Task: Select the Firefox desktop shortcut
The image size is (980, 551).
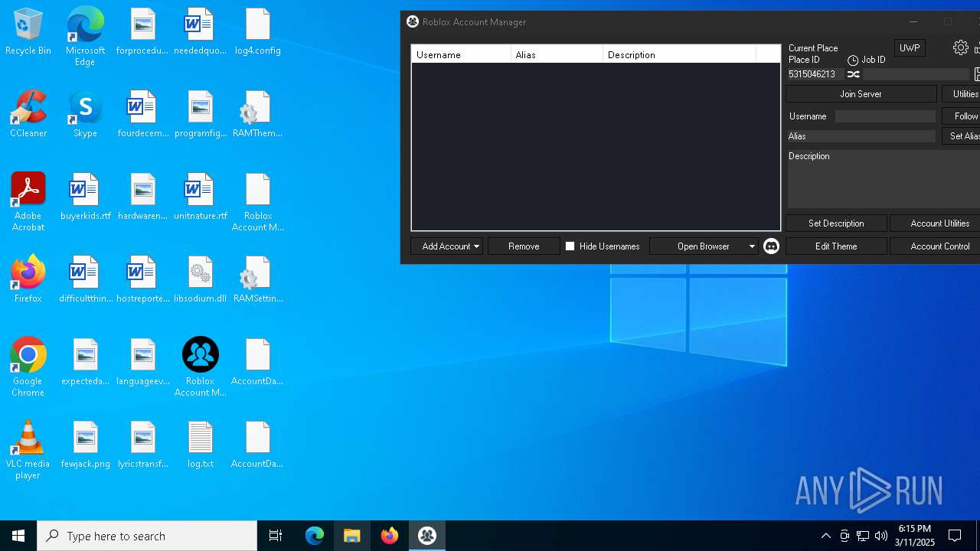Action: pos(28,280)
